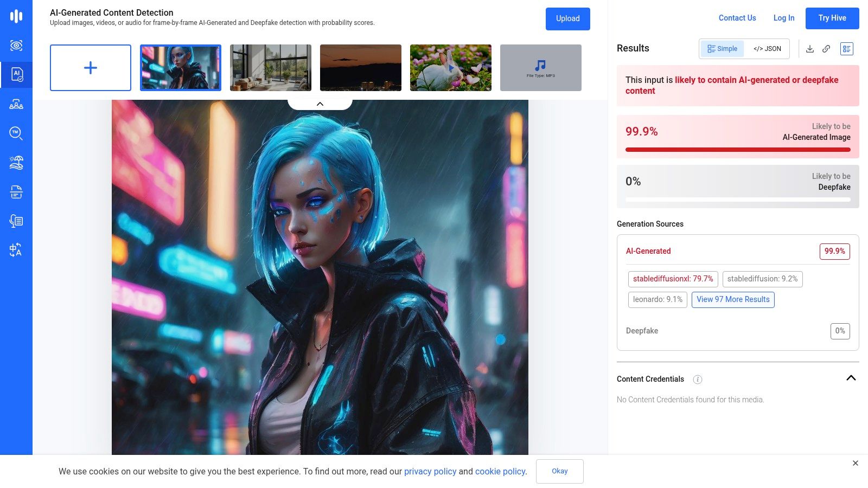Click the leonardo: 9.1% tag
The image size is (868, 488).
coord(658,300)
